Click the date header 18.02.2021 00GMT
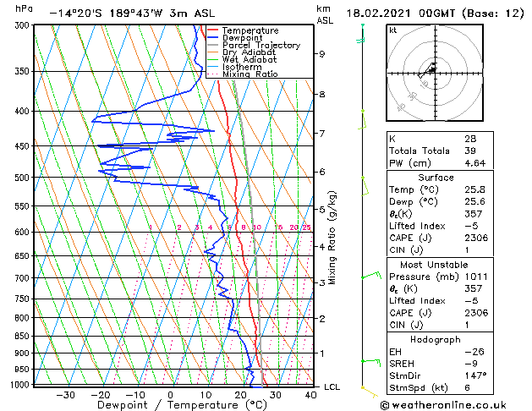Image resolution: width=532 pixels, height=411 pixels. tap(400, 14)
